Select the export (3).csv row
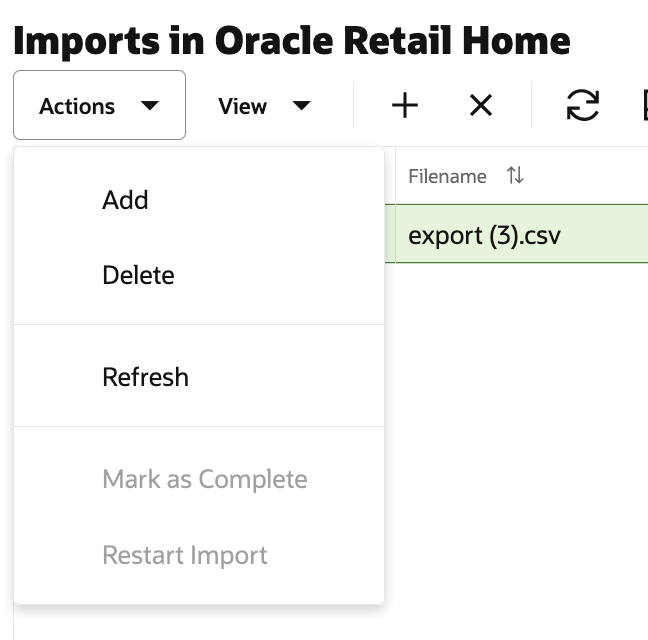648x640 pixels. (x=516, y=233)
